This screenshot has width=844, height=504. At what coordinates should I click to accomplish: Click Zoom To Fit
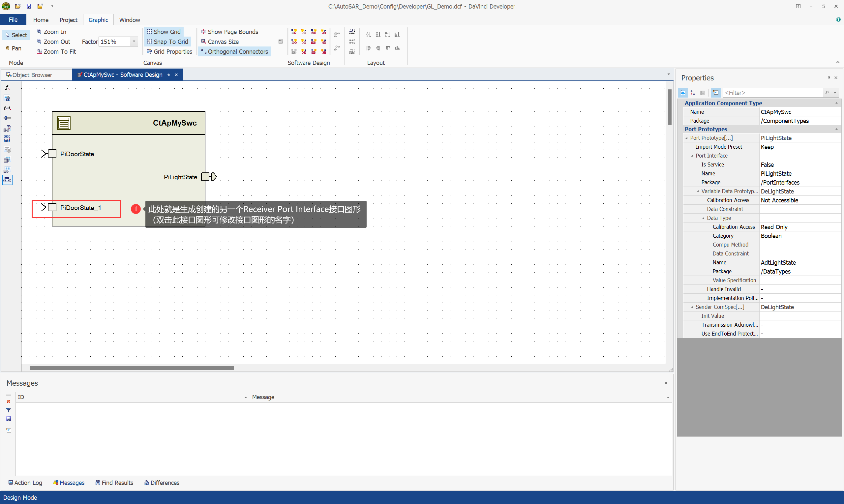(x=56, y=52)
